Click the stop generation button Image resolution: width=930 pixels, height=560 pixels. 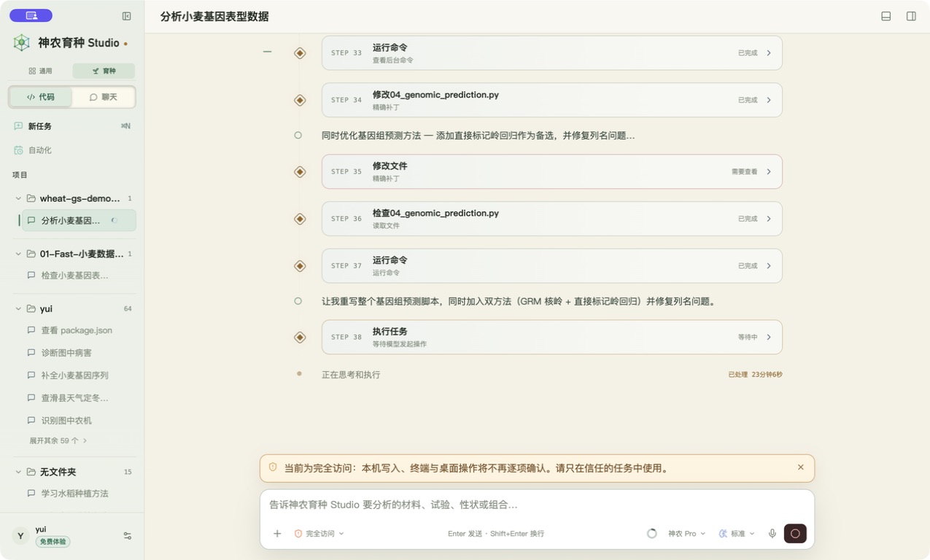(795, 534)
